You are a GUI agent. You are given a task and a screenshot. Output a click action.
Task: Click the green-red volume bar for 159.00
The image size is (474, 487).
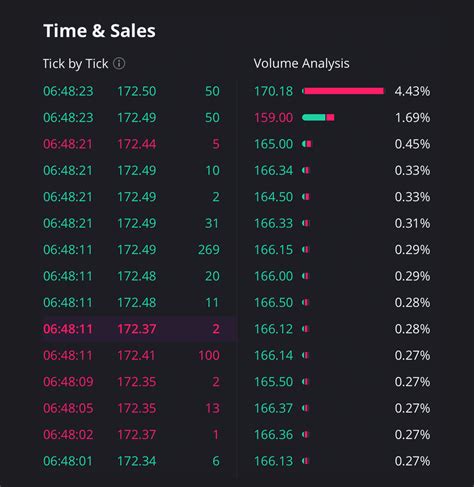(x=318, y=117)
